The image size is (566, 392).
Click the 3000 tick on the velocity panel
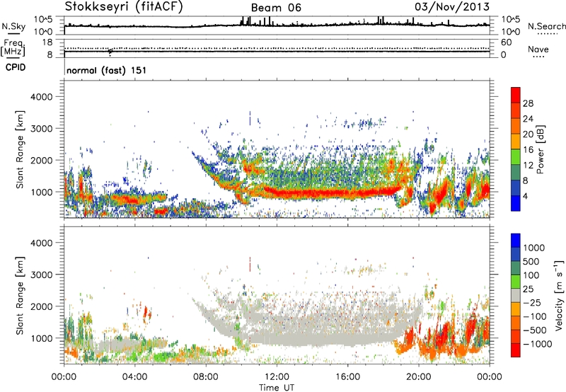42,275
